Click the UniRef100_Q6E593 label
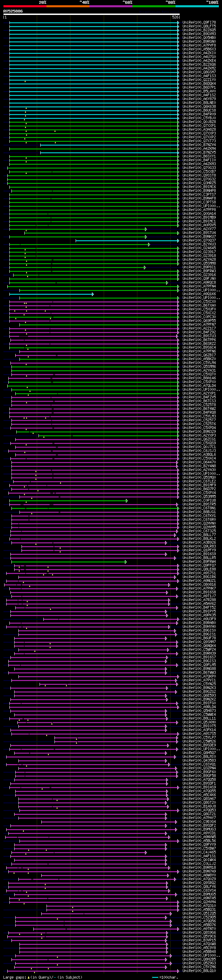This screenshot has height=980, width=222. [199, 695]
